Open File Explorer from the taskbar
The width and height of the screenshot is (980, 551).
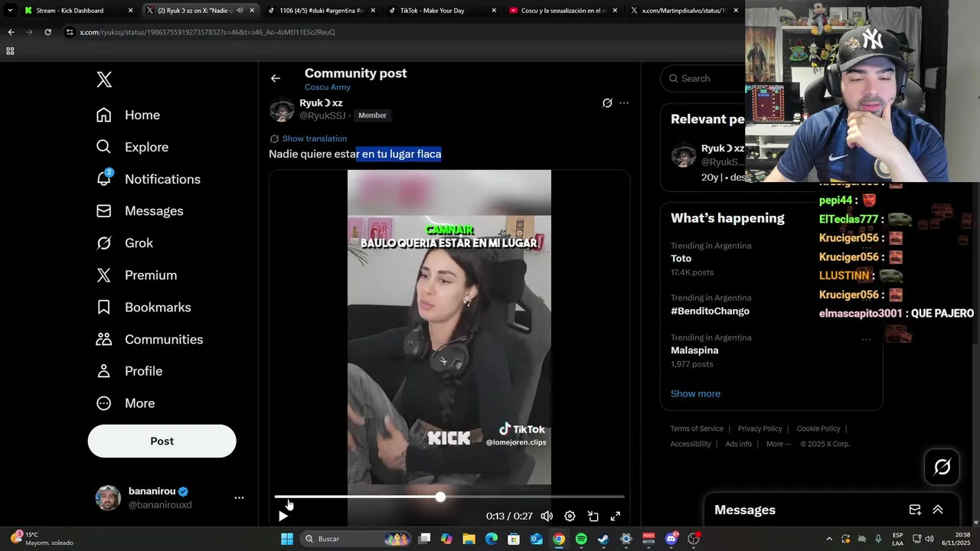469,539
